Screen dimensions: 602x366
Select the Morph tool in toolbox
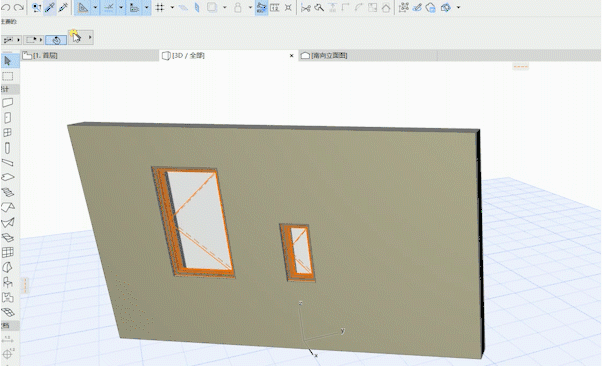[8, 267]
